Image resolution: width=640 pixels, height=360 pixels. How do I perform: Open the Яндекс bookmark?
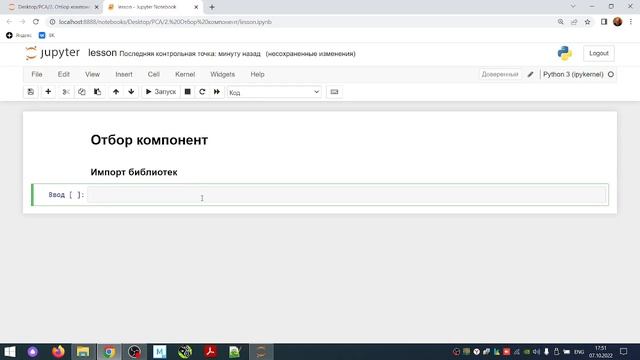point(19,36)
